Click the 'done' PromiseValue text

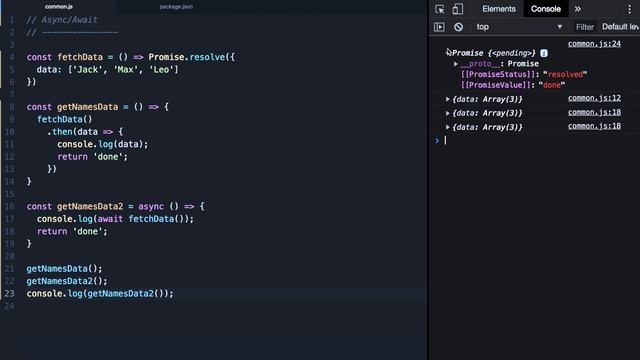point(551,85)
